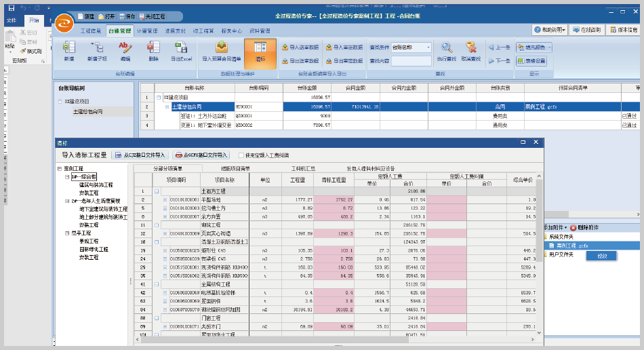Expand the 平整场地 row in bill list
The width and height of the screenshot is (644, 350).
point(163,199)
